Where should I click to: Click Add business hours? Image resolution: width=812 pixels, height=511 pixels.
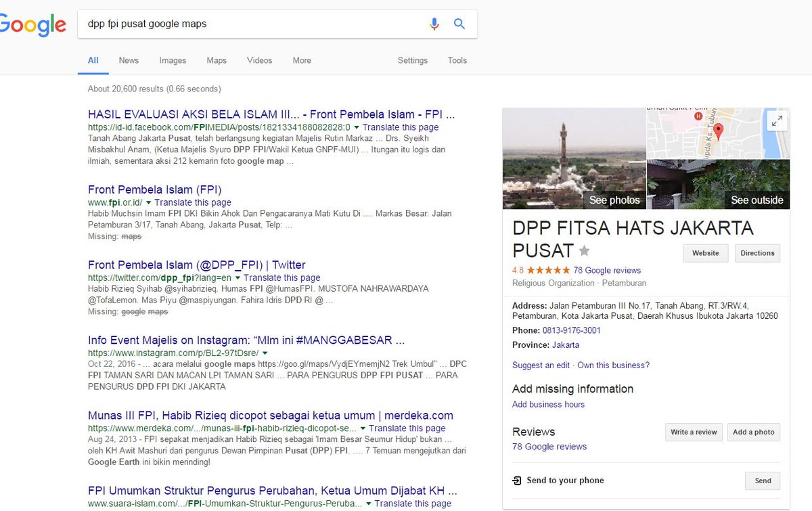tap(548, 404)
